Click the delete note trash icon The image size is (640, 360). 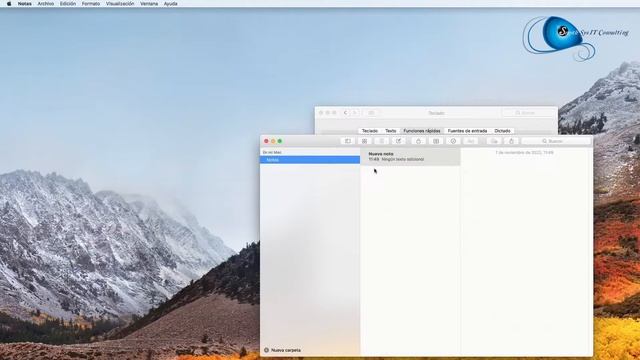382,141
